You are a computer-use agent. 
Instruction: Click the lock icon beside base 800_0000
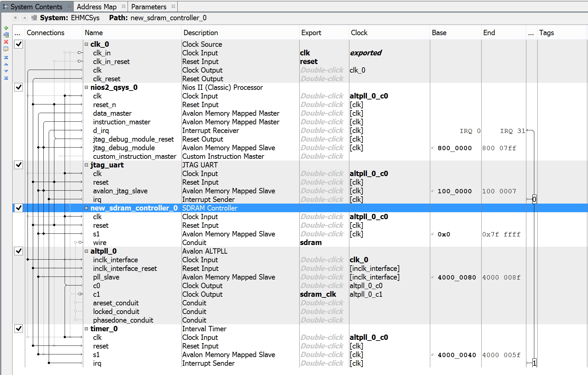click(x=433, y=148)
